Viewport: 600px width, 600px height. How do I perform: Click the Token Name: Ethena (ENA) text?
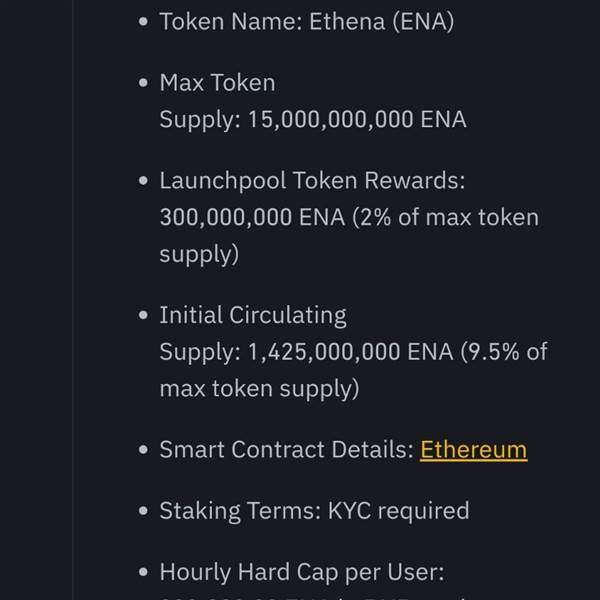pyautogui.click(x=307, y=21)
